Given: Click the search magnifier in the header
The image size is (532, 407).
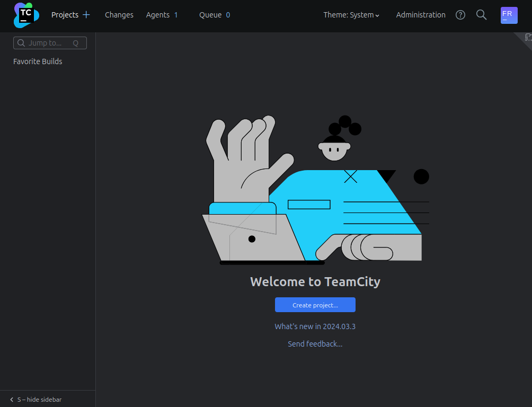Looking at the screenshot, I should pos(481,15).
